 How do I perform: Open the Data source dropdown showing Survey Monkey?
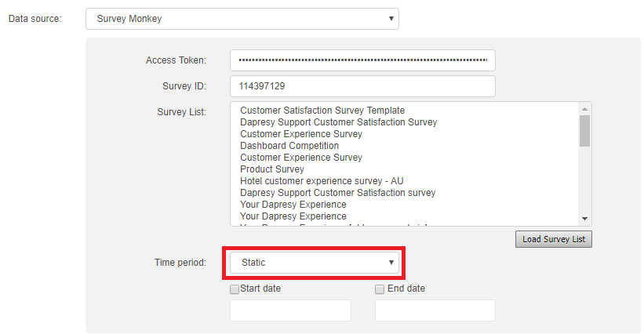point(242,19)
